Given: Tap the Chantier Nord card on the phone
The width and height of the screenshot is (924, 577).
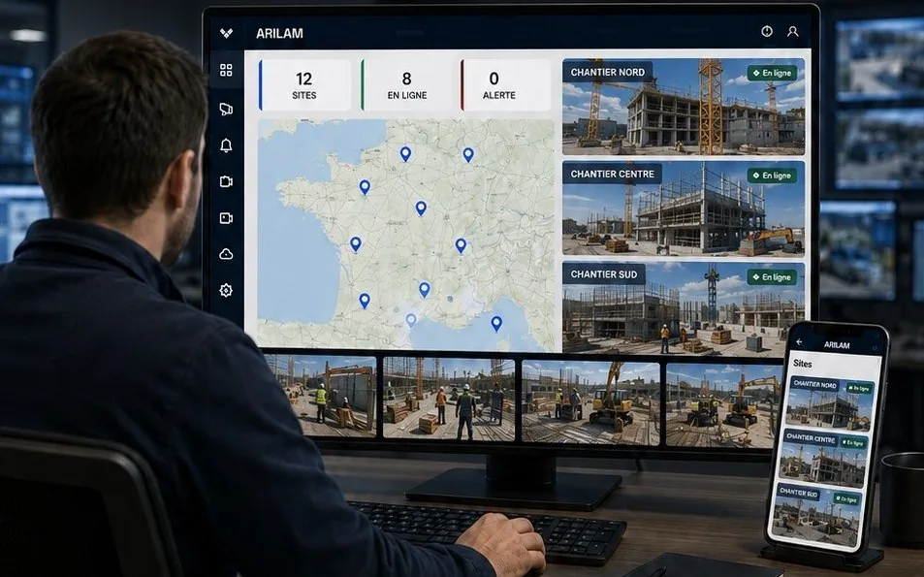Looking at the screenshot, I should (830, 403).
